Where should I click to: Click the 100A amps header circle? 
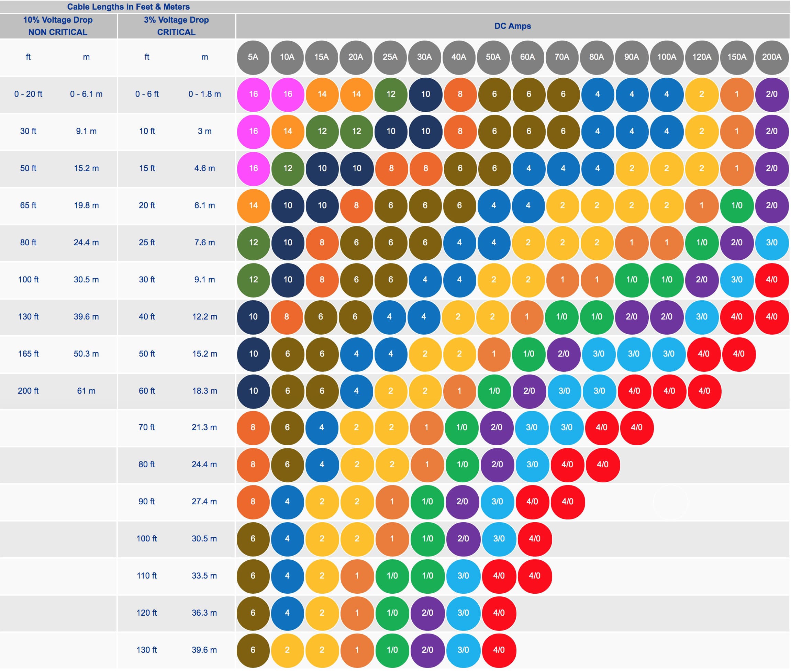coord(667,57)
